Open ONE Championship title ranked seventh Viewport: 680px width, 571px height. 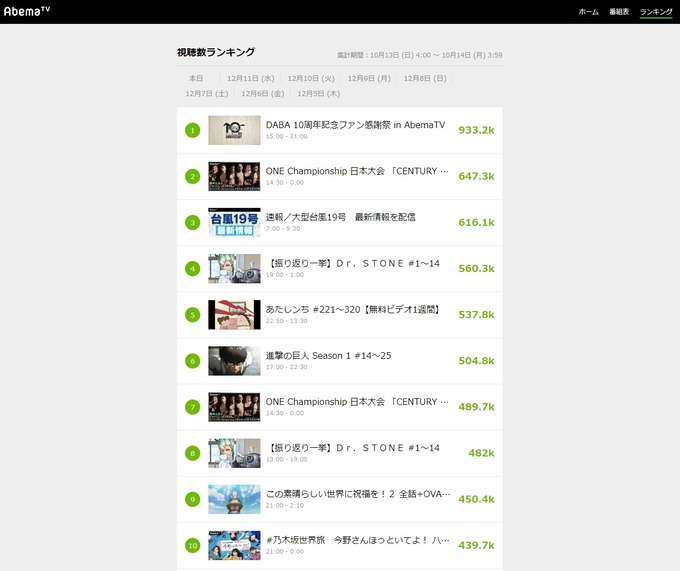coord(357,402)
